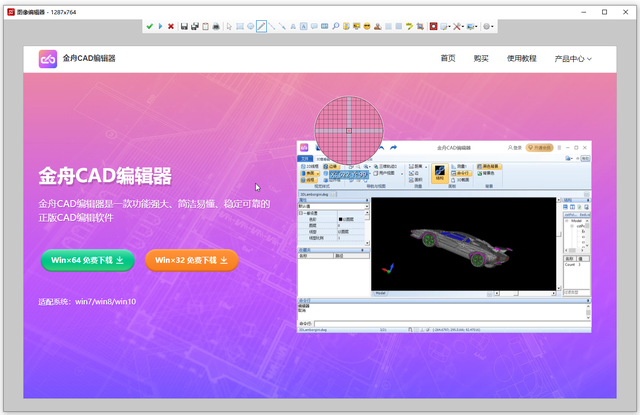Insert a smiley emoji sticker

(x=367, y=27)
